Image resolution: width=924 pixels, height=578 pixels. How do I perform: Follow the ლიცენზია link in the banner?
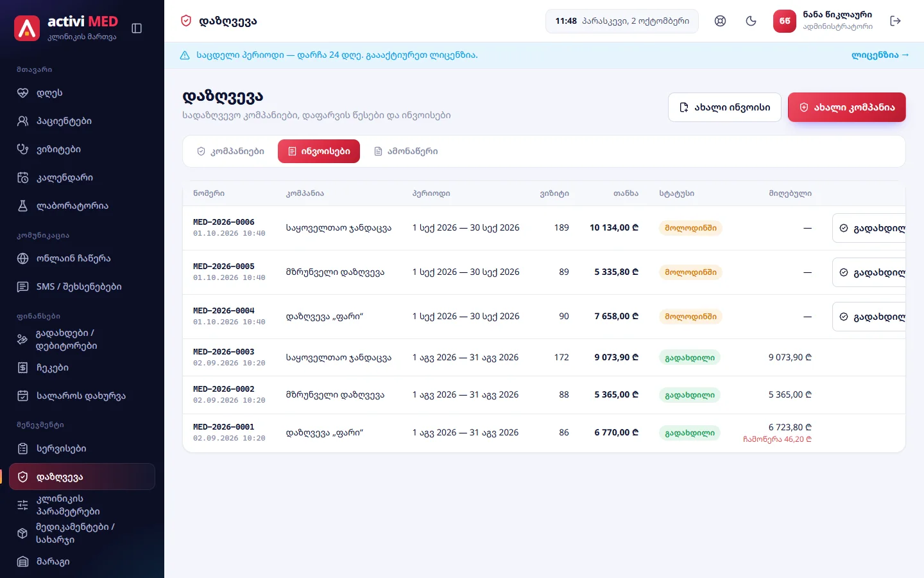(880, 55)
